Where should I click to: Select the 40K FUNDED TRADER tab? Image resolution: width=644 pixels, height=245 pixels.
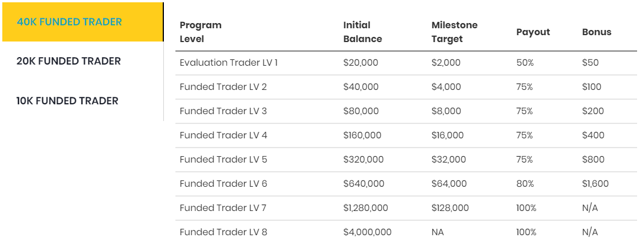pos(69,22)
